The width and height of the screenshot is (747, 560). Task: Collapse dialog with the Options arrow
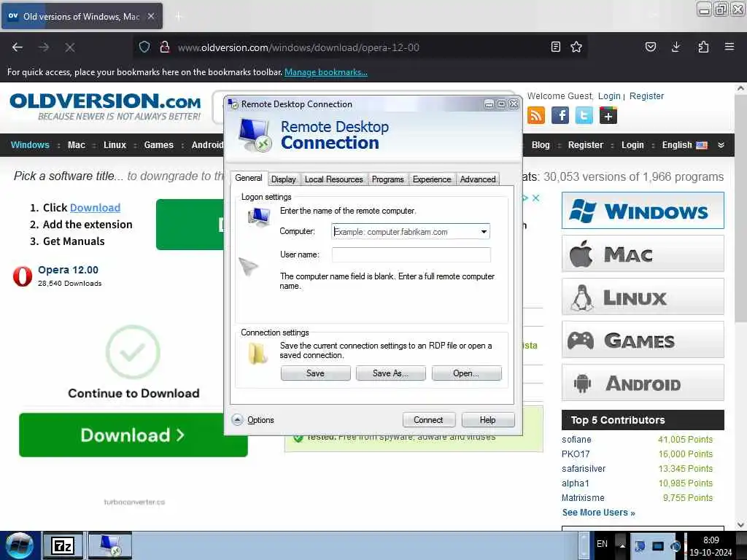[x=237, y=419]
